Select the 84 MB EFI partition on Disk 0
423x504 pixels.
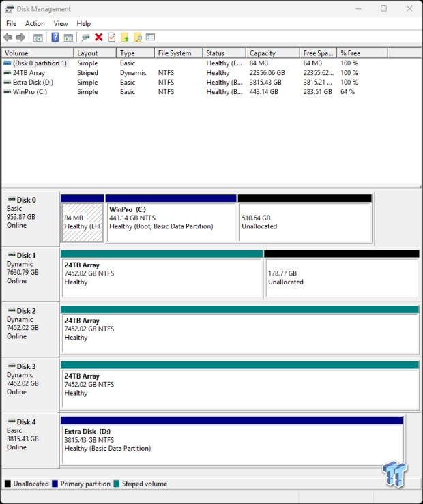coord(83,219)
